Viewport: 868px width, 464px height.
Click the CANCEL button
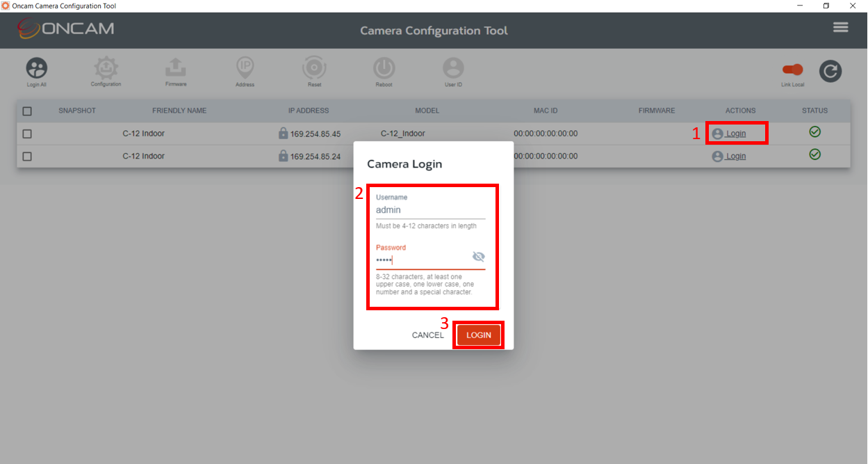coord(427,335)
